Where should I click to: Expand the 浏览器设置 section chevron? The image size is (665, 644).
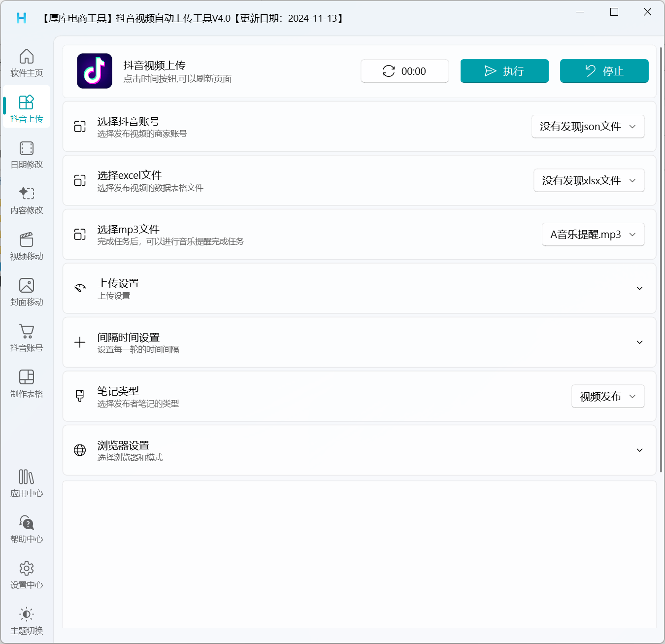click(x=639, y=450)
